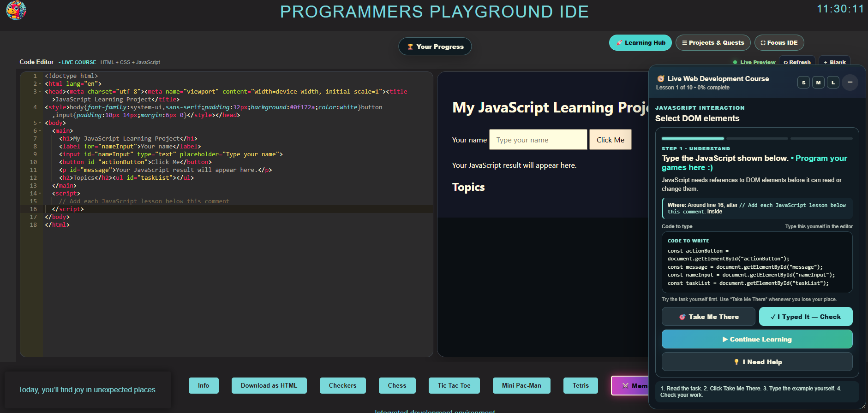The width and height of the screenshot is (868, 413).
Task: Click the 11:30:11 clock display
Action: 840,9
